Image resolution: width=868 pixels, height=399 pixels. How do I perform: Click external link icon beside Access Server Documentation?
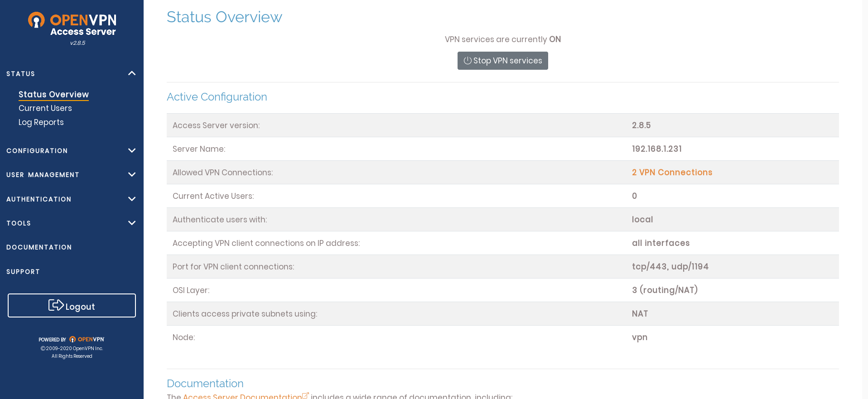(x=305, y=395)
